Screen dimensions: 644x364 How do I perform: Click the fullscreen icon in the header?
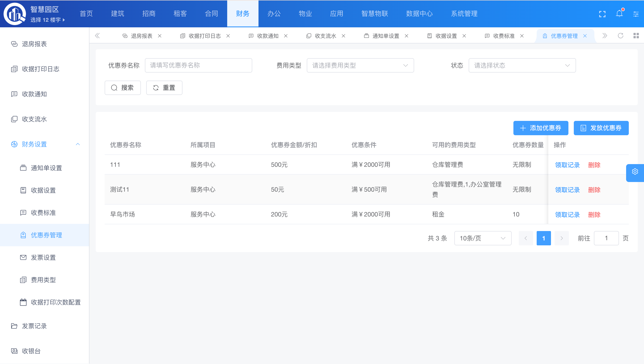coord(602,14)
